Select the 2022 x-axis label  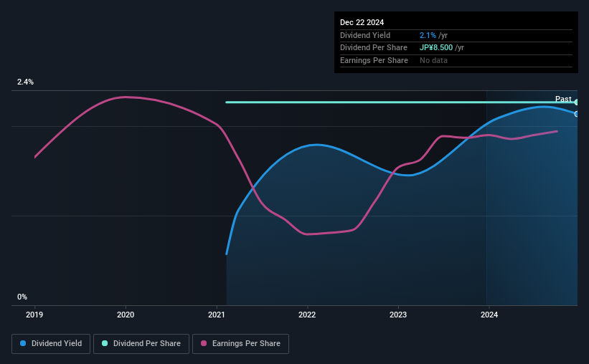307,315
